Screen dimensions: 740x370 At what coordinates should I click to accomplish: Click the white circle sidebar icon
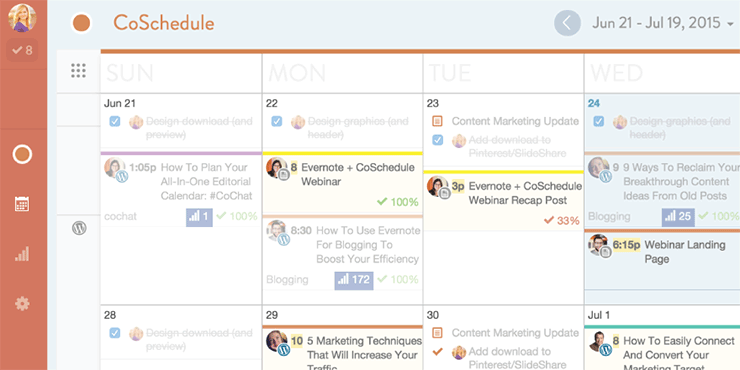(x=22, y=154)
